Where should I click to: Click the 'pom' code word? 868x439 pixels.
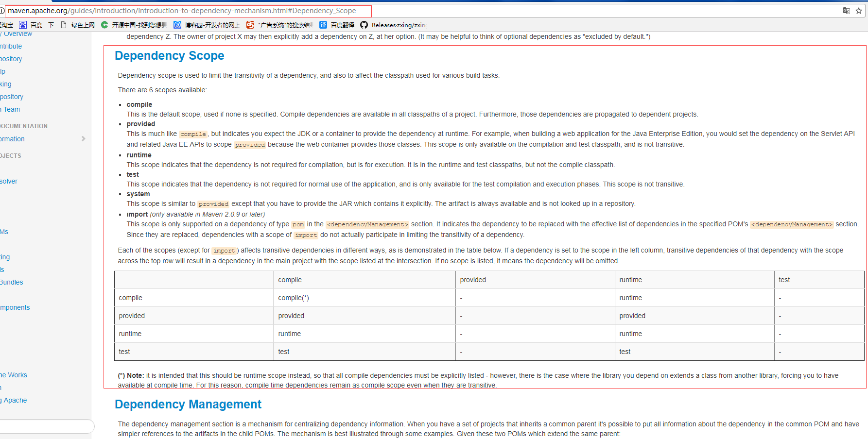click(x=298, y=224)
